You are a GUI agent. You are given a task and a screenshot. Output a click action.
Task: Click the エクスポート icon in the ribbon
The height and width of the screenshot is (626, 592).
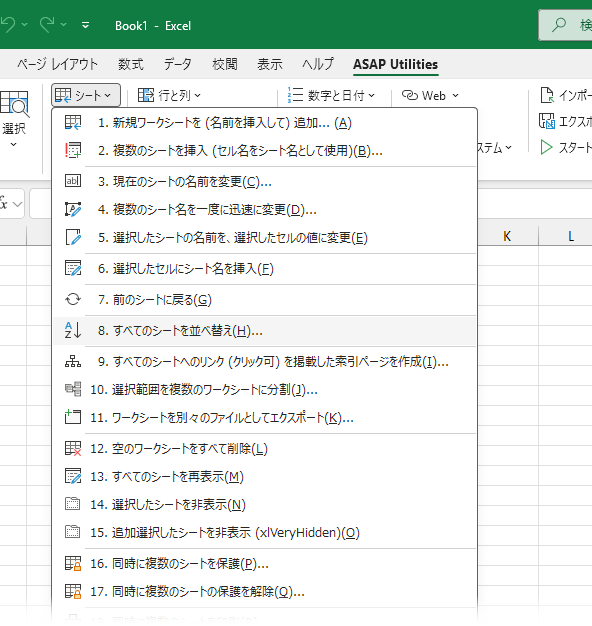point(546,121)
